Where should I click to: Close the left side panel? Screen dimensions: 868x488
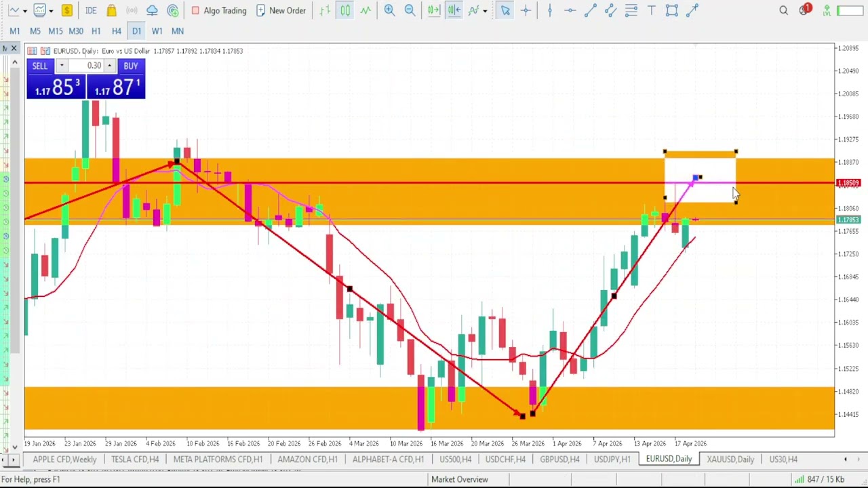click(14, 49)
